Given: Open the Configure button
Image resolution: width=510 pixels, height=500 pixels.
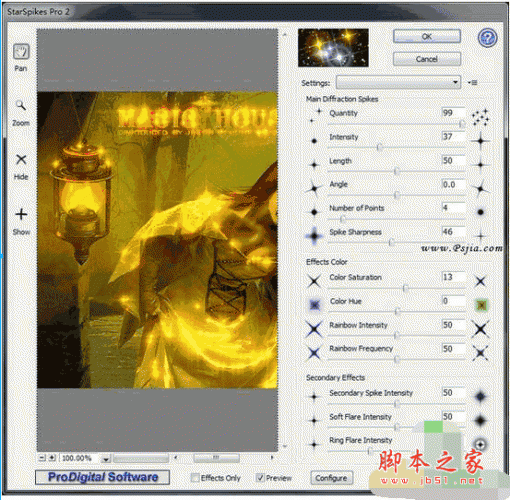Looking at the screenshot, I should point(331,478).
